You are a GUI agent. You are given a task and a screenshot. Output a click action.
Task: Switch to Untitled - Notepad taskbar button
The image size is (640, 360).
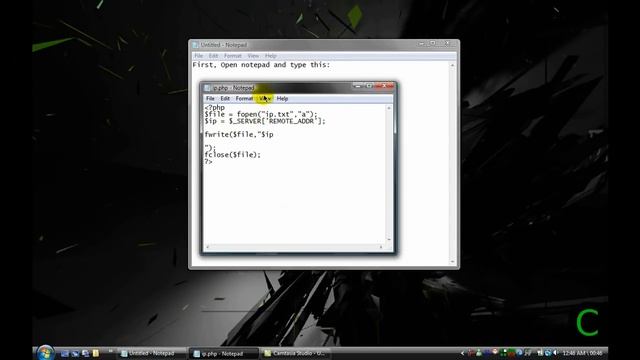click(152, 353)
